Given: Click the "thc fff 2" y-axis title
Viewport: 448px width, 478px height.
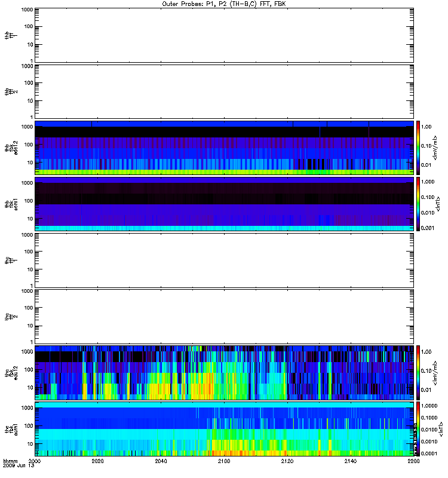Looking at the screenshot, I should 11,317.
